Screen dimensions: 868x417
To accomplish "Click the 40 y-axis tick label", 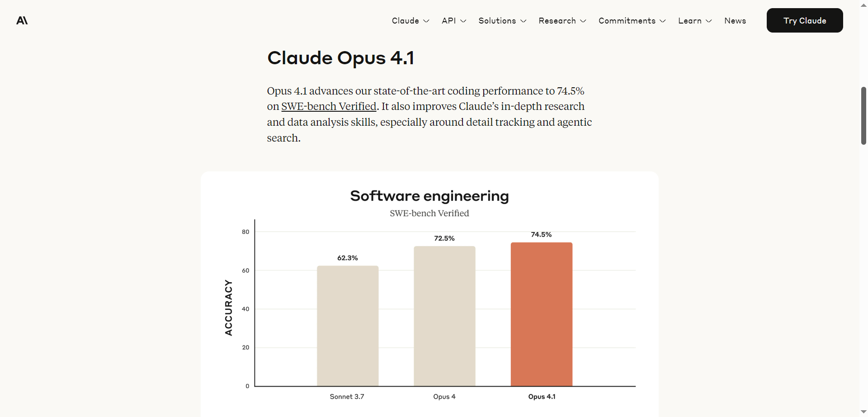I will [245, 309].
